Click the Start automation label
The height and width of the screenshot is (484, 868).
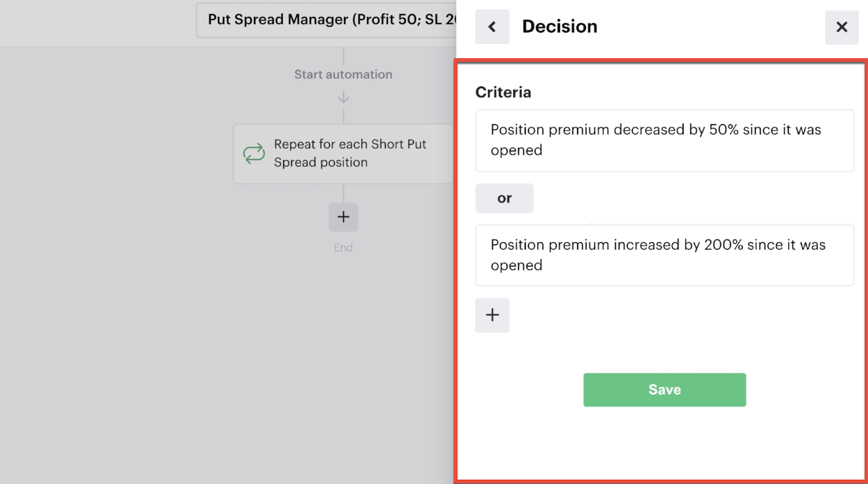[343, 75]
